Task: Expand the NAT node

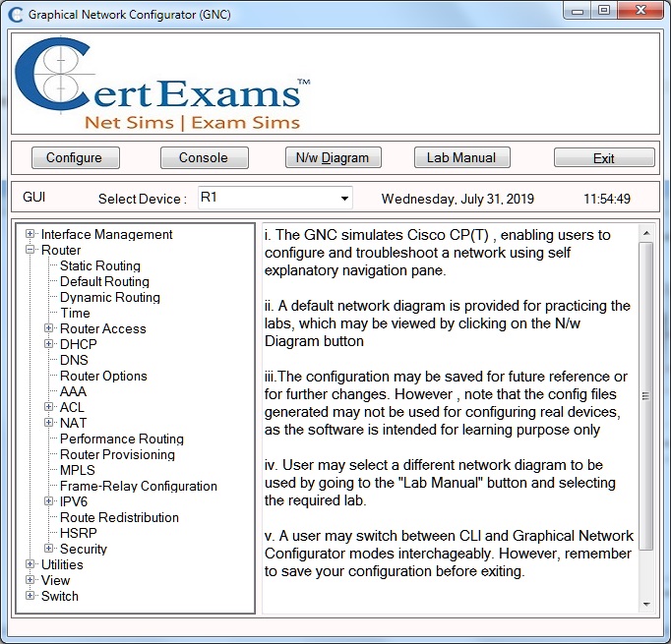Action: 49,423
